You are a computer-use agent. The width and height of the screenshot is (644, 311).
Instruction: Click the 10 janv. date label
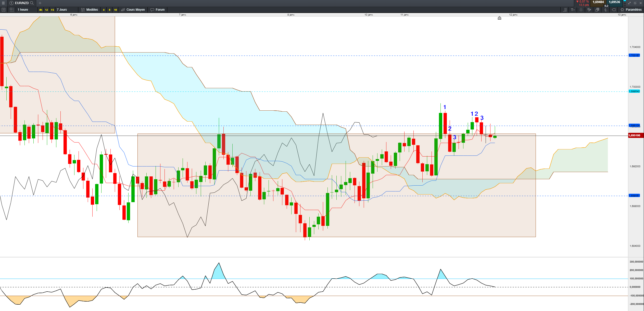369,15
